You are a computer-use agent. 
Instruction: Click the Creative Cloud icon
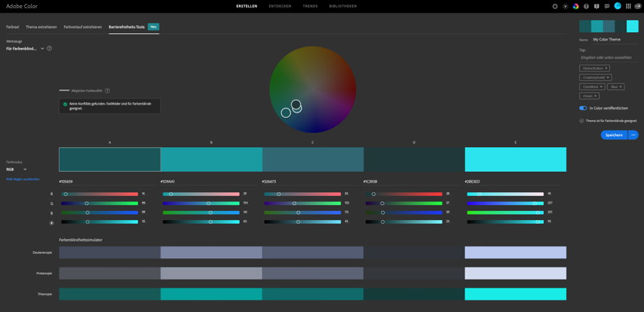pos(638,6)
